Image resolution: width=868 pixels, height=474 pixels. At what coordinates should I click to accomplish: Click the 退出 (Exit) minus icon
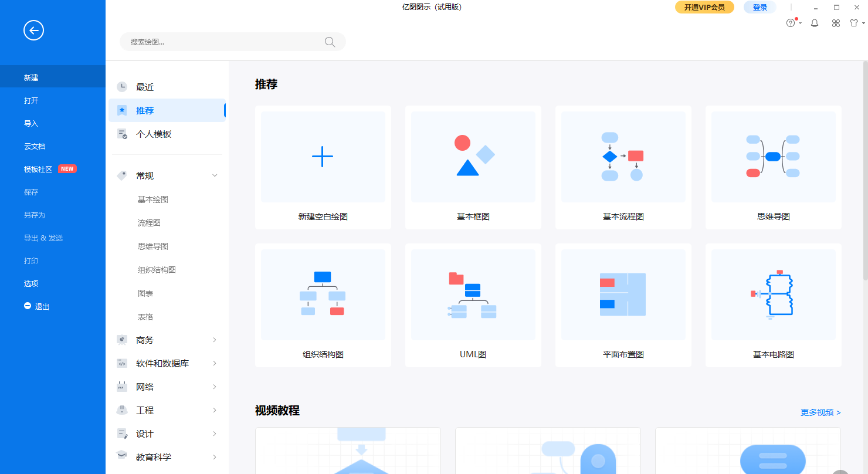pos(27,306)
